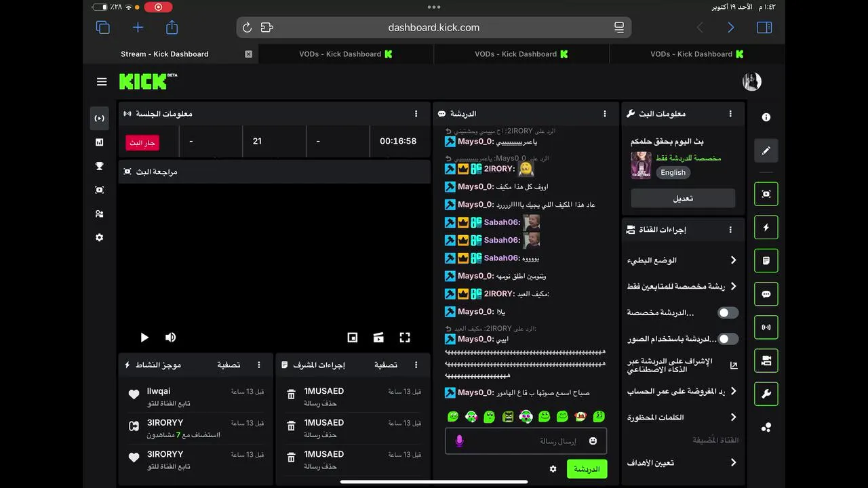Open options menu of إجراءات المشرف panel

[416, 365]
